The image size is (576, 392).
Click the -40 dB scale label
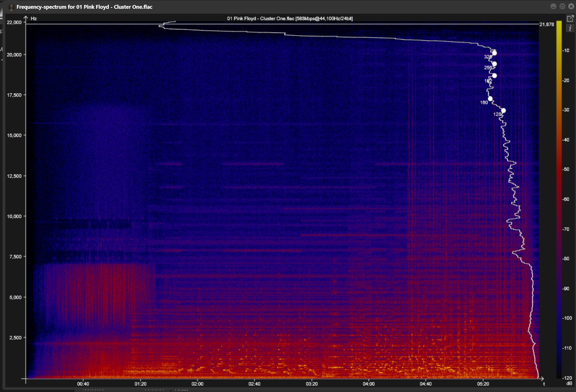click(x=566, y=140)
